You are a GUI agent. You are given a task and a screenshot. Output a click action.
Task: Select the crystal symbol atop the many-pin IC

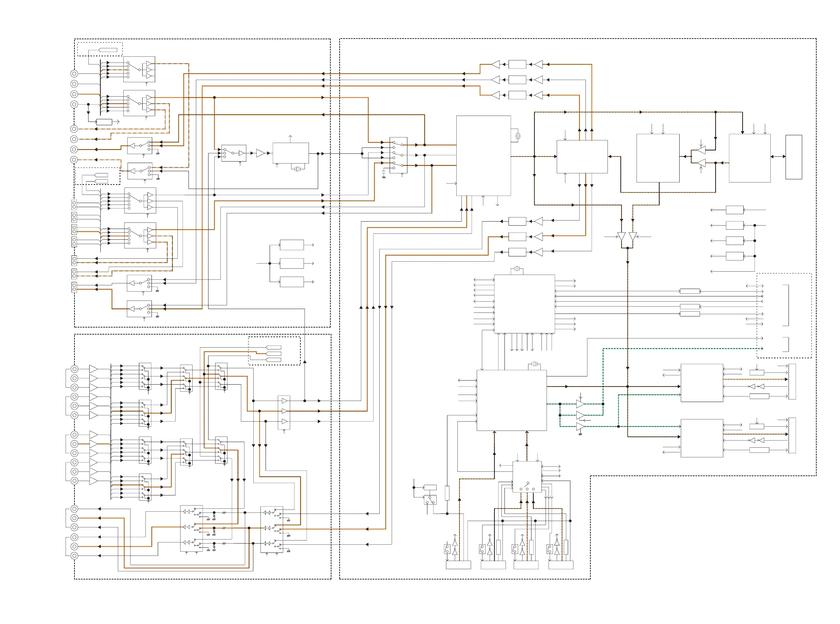[x=517, y=269]
